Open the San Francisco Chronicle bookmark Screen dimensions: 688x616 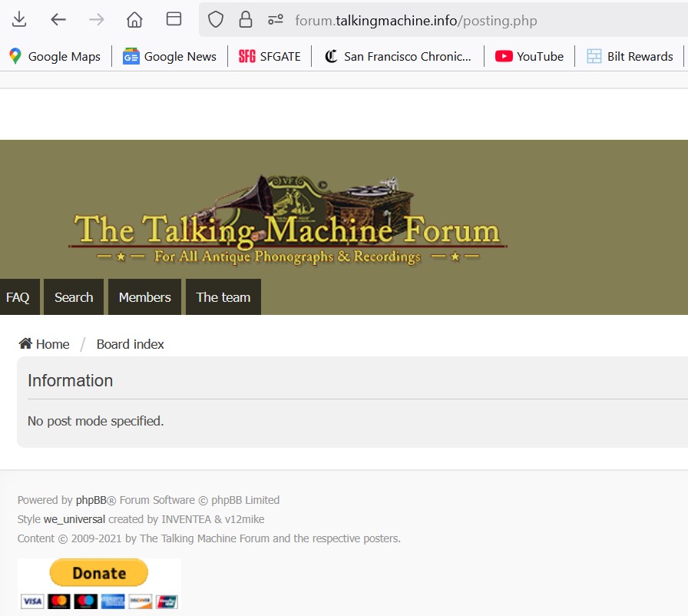398,56
